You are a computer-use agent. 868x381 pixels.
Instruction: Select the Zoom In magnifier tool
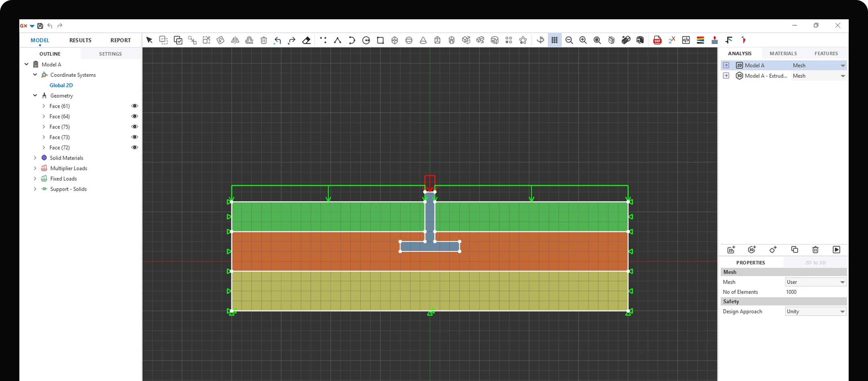pyautogui.click(x=583, y=40)
